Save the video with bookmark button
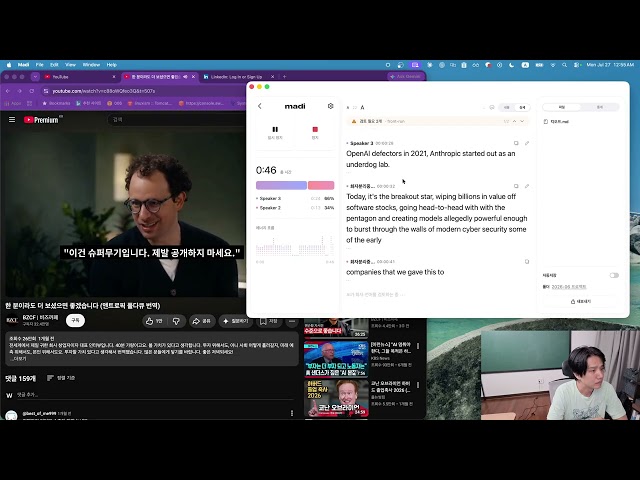 [269, 322]
